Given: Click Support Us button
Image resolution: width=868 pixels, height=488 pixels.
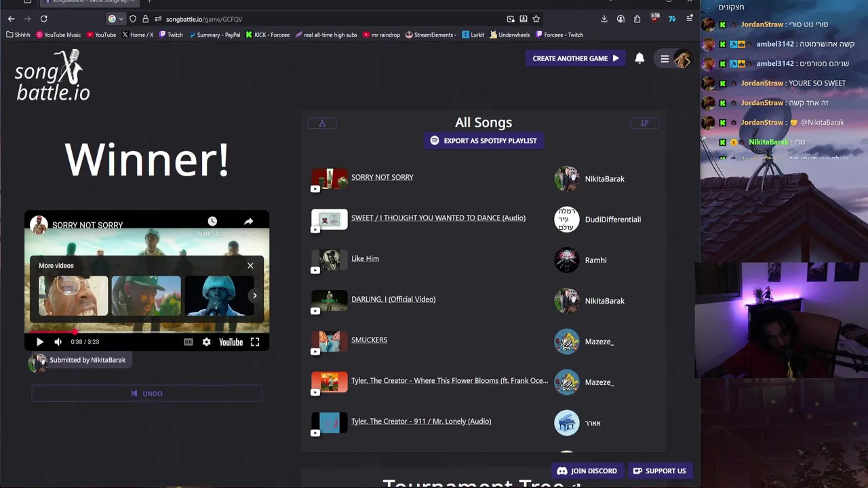Looking at the screenshot, I should 659,471.
